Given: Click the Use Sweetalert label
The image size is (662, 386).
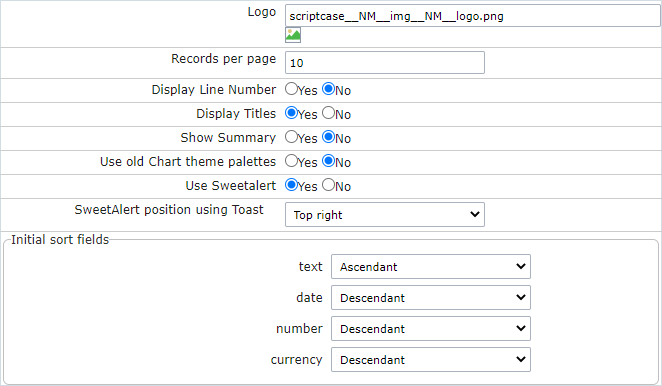Looking at the screenshot, I should [231, 185].
